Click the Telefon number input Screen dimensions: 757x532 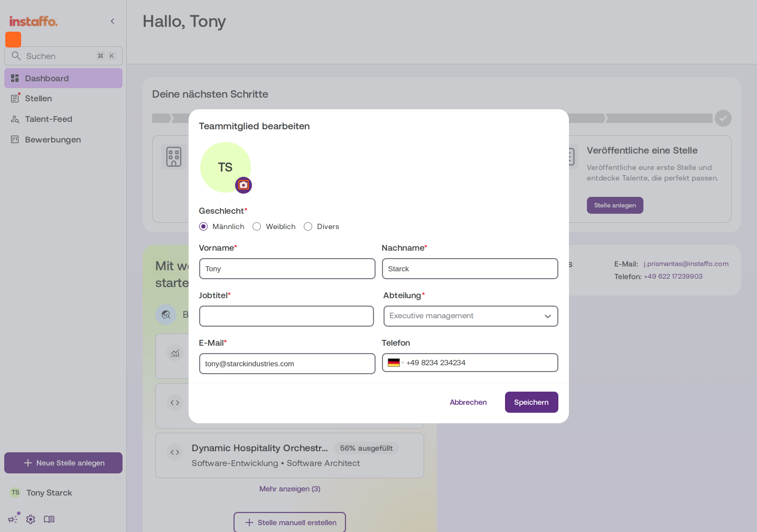click(480, 363)
